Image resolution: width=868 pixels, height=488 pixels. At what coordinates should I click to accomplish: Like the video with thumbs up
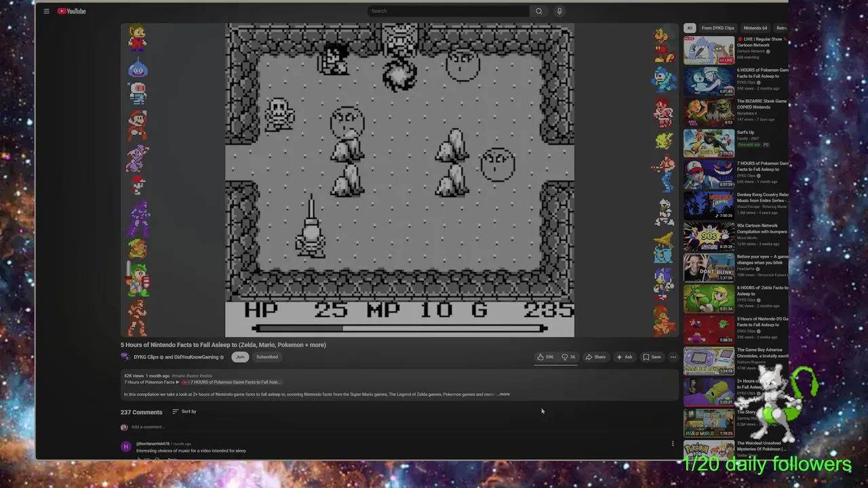[x=545, y=357]
